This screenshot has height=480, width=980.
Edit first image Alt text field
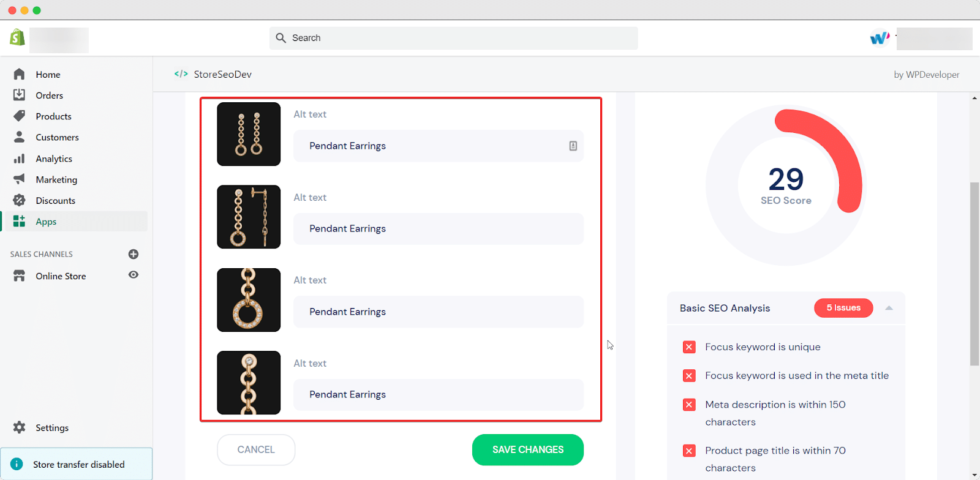pyautogui.click(x=439, y=146)
